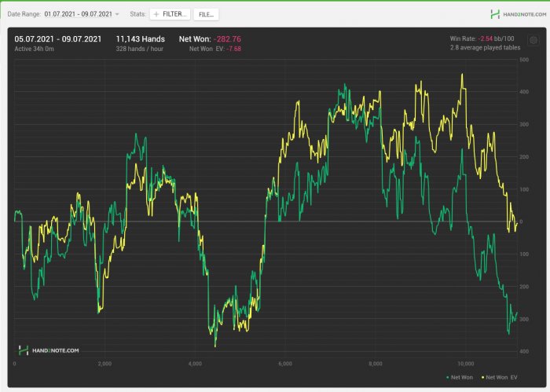
Task: Click the FILTER... button text
Action: pos(175,14)
